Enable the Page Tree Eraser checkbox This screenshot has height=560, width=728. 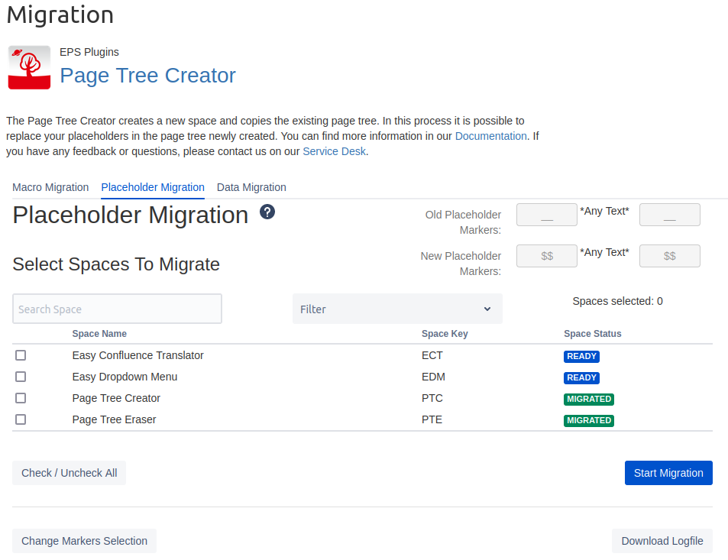tap(21, 419)
